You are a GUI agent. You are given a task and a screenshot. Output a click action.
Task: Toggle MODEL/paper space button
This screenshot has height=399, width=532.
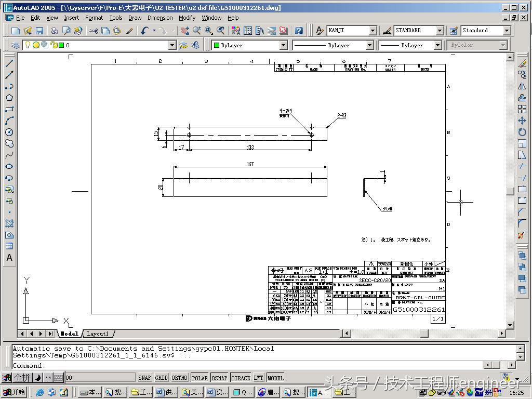(x=275, y=378)
